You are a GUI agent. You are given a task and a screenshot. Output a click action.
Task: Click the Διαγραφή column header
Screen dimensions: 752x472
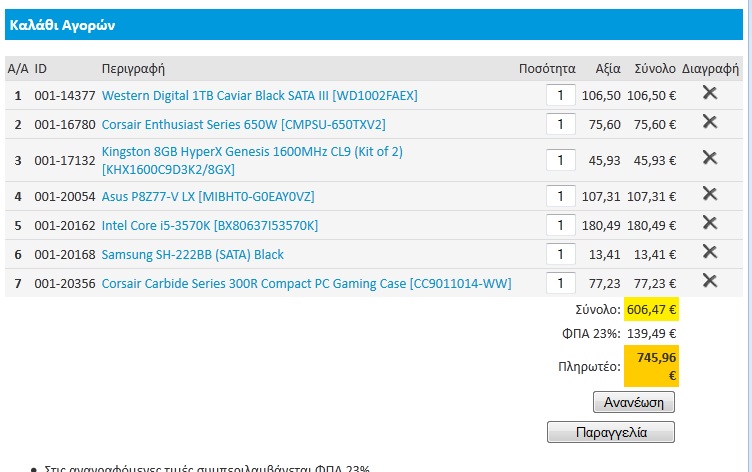(710, 69)
